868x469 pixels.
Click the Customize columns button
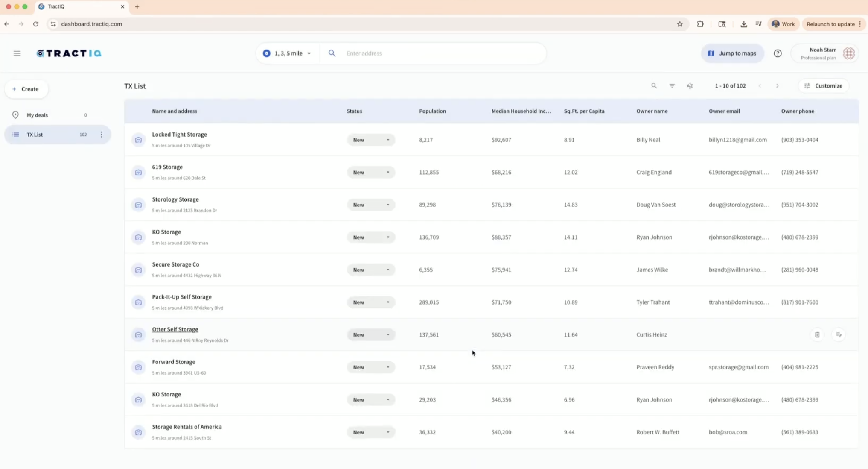[823, 86]
